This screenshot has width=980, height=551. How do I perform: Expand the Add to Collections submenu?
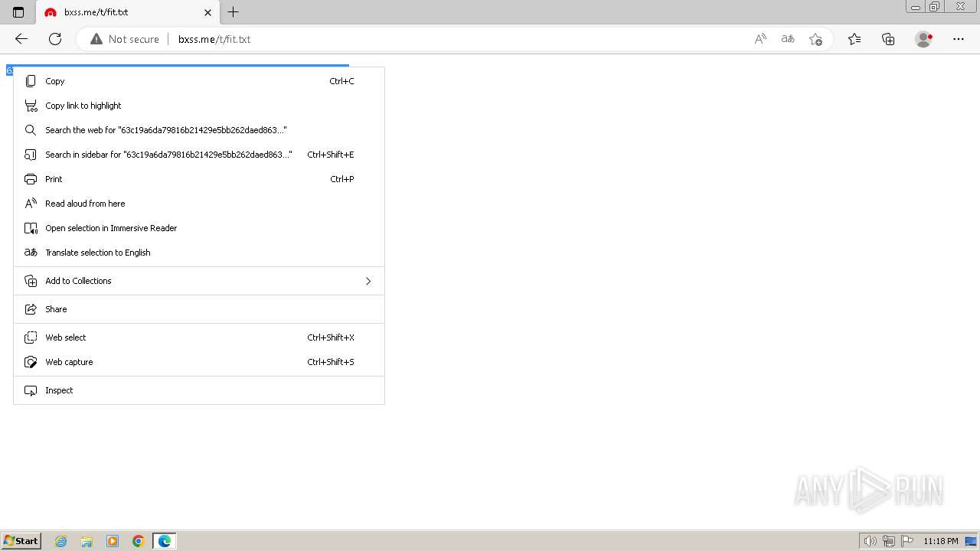(199, 281)
